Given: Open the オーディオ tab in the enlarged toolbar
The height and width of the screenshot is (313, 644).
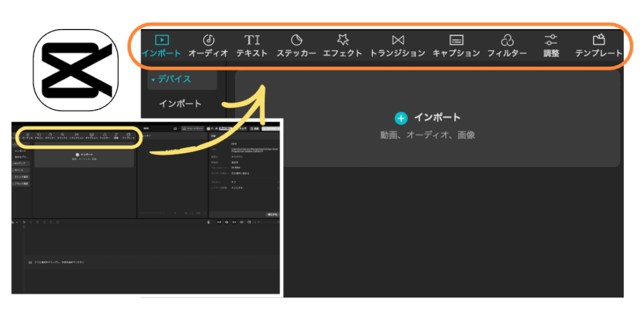Looking at the screenshot, I should click(208, 46).
